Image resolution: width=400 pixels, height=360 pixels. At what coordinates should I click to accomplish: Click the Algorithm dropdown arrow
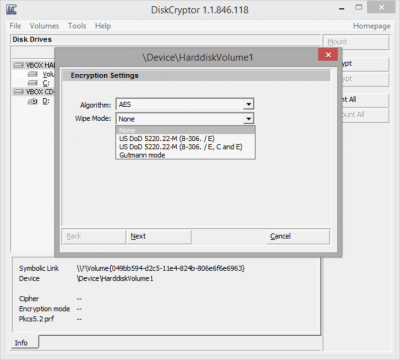pos(248,104)
